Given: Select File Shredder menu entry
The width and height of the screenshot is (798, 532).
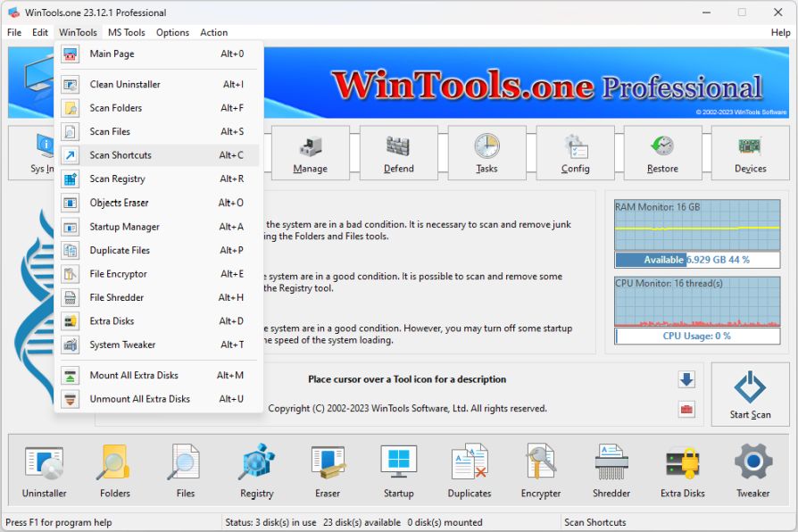Looking at the screenshot, I should 159,297.
